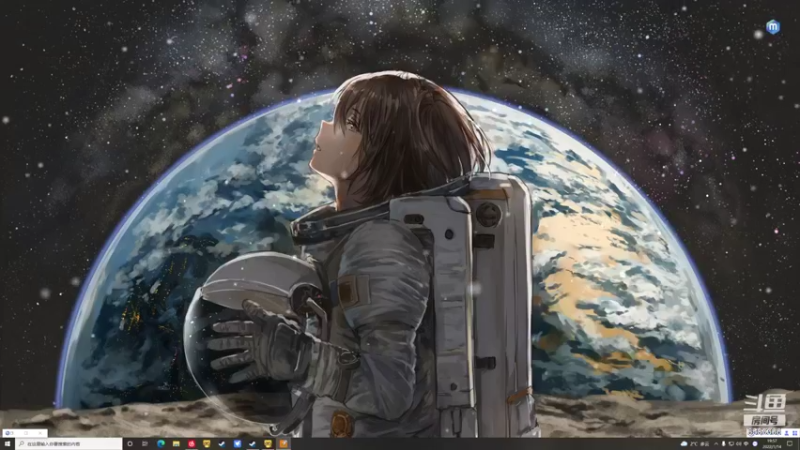Screen dimensions: 800x450
Task: Open the Wi-Fi network tray icon
Action: click(746, 444)
